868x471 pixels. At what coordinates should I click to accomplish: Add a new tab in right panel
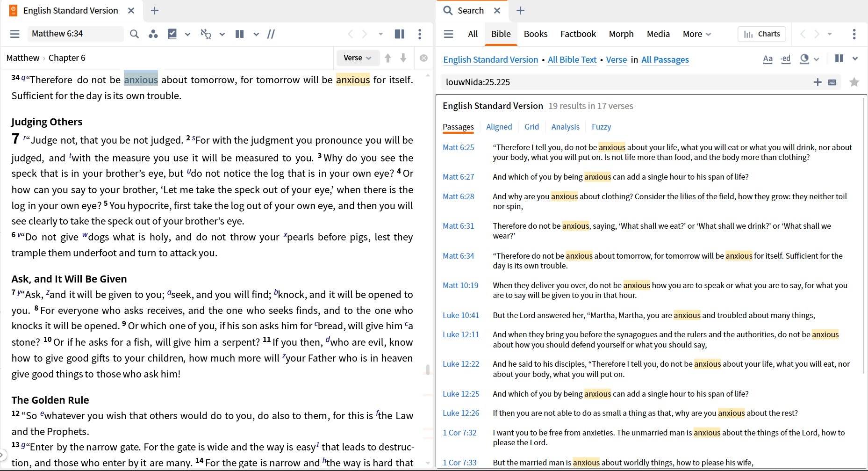coord(520,10)
